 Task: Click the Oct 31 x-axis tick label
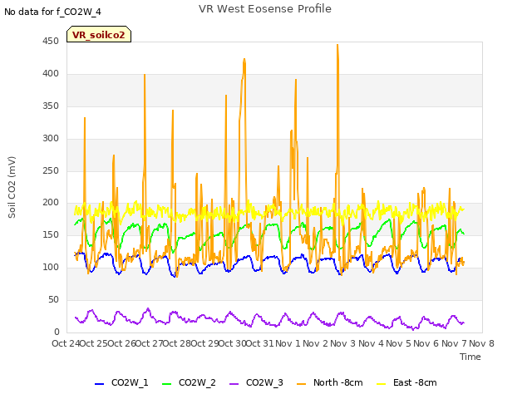point(259,343)
